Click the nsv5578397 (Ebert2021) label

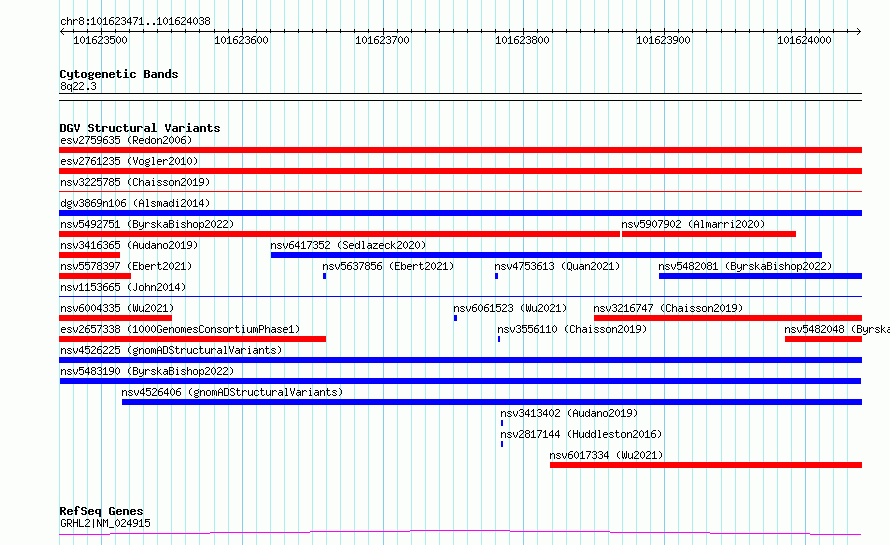(x=126, y=266)
